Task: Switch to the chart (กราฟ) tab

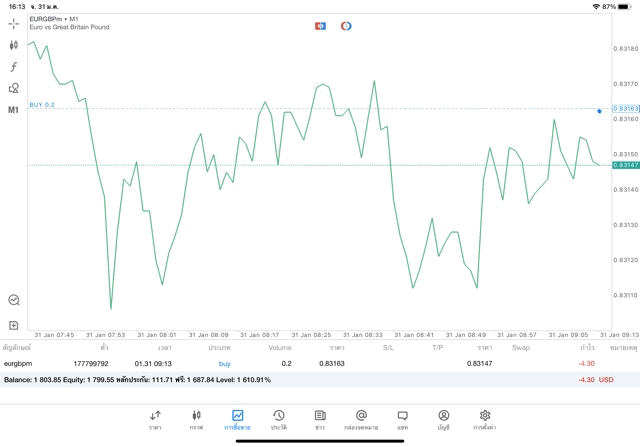Action: pyautogui.click(x=196, y=419)
